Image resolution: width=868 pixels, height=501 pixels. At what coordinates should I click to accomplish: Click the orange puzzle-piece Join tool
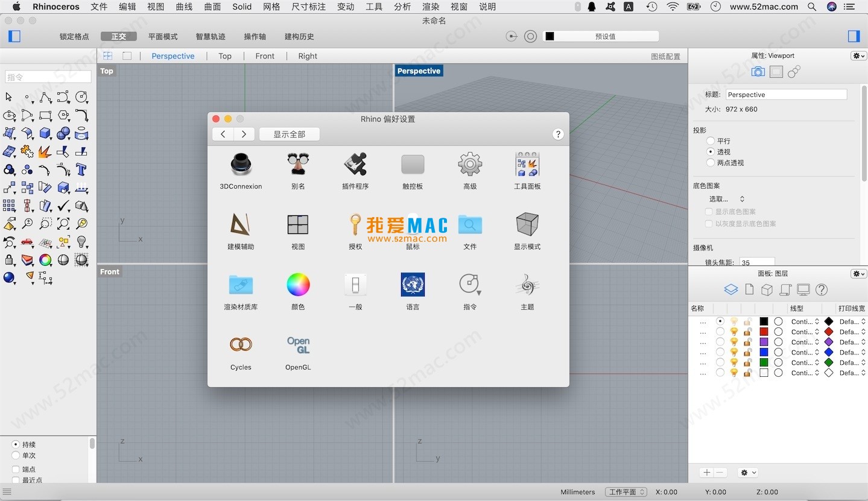[27, 151]
